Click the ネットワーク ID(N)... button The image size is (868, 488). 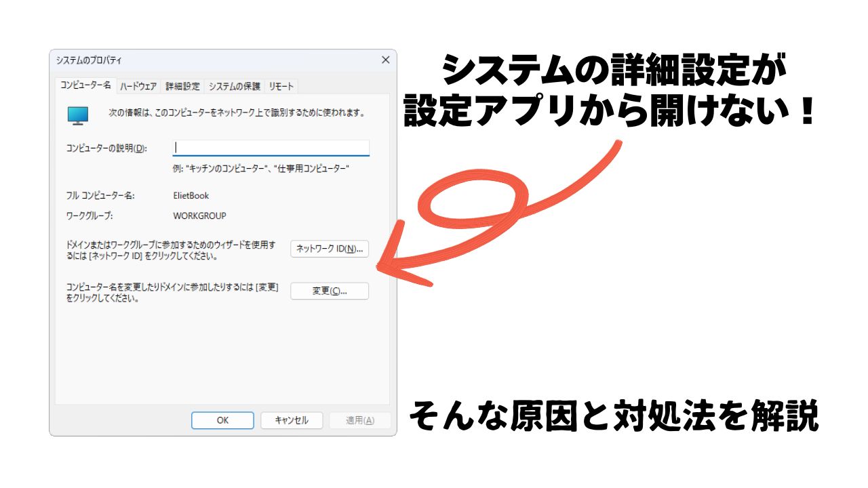click(x=330, y=249)
